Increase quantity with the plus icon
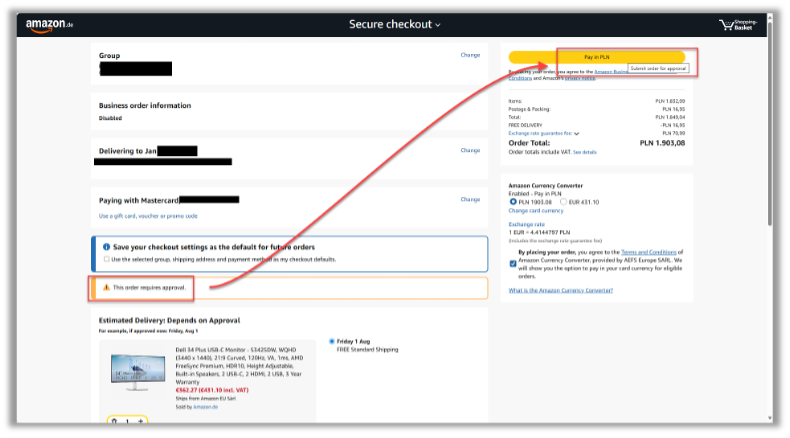Viewport: 790px width, 438px height. tap(141, 420)
